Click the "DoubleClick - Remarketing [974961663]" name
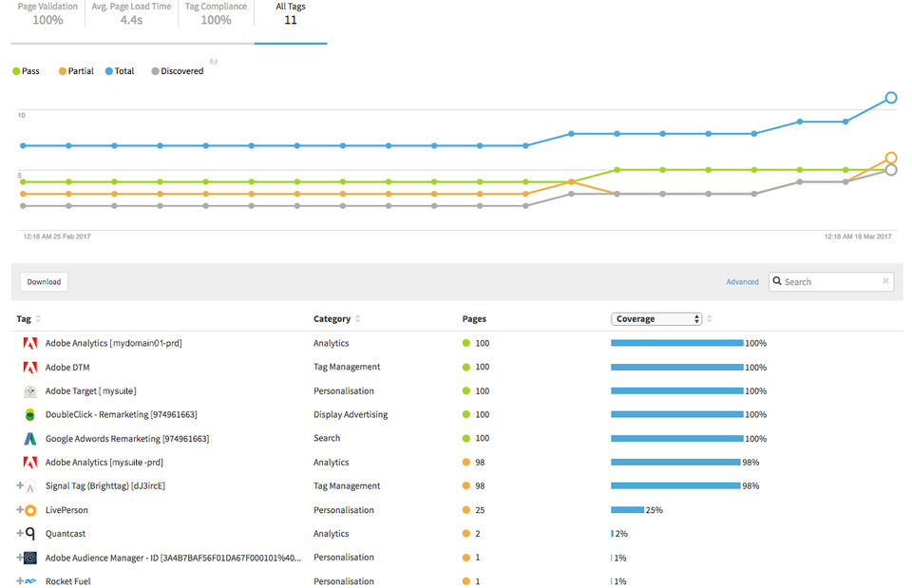The height and width of the screenshot is (588, 912). 121,415
